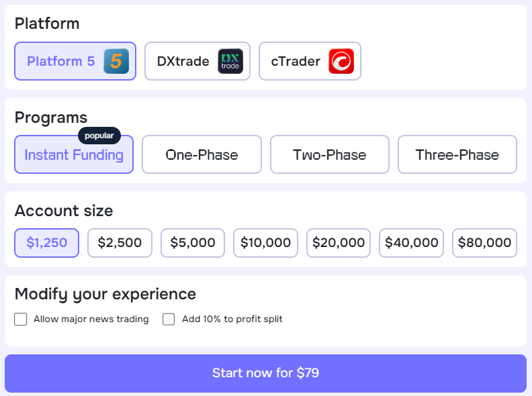Choose cTrader platform label
The height and width of the screenshot is (396, 532).
(x=296, y=61)
